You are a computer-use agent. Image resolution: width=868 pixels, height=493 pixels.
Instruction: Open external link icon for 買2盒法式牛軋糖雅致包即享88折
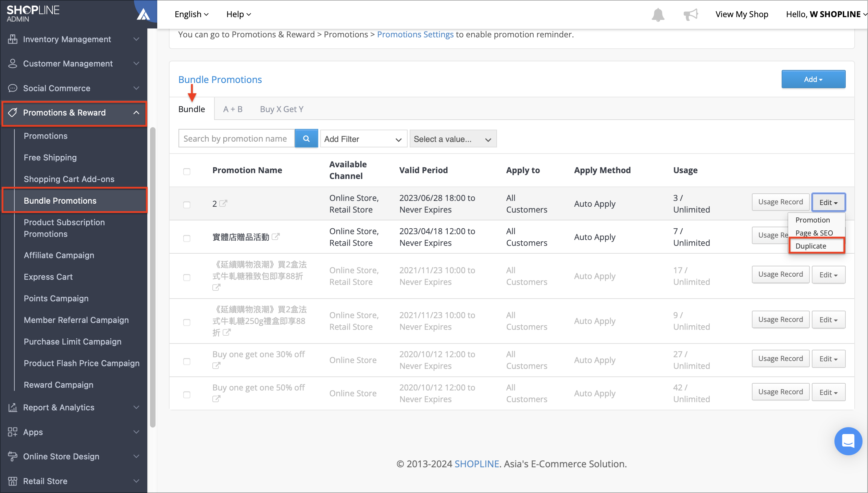pos(216,287)
